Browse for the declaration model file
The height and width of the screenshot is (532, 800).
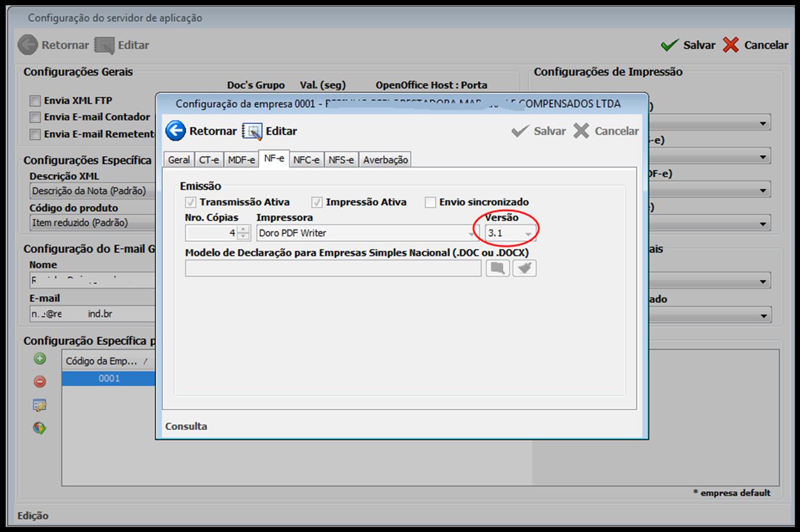[497, 268]
